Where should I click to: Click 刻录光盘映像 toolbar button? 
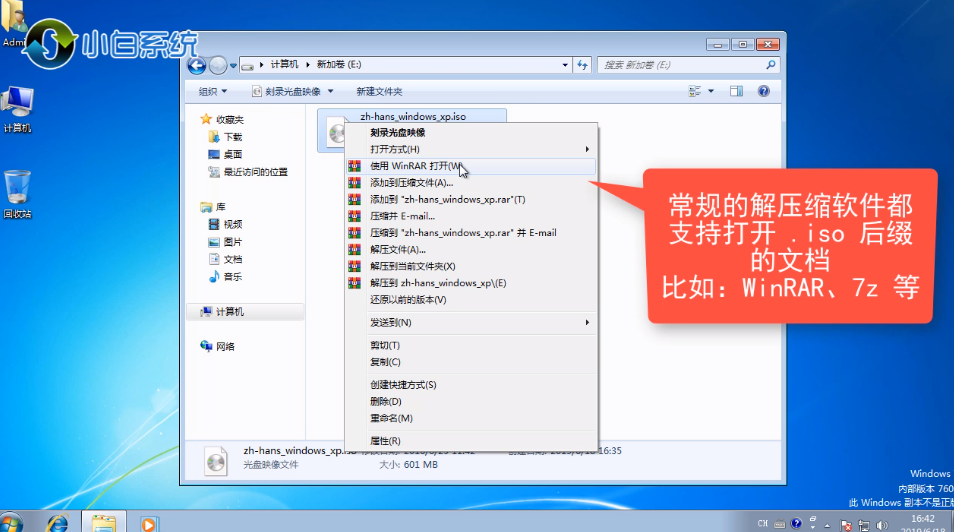coord(287,91)
